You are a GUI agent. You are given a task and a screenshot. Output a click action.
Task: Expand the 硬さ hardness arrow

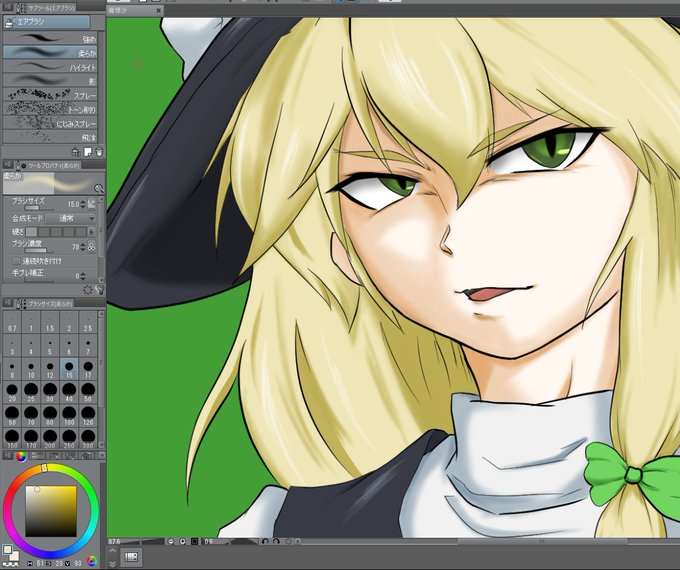point(92,232)
